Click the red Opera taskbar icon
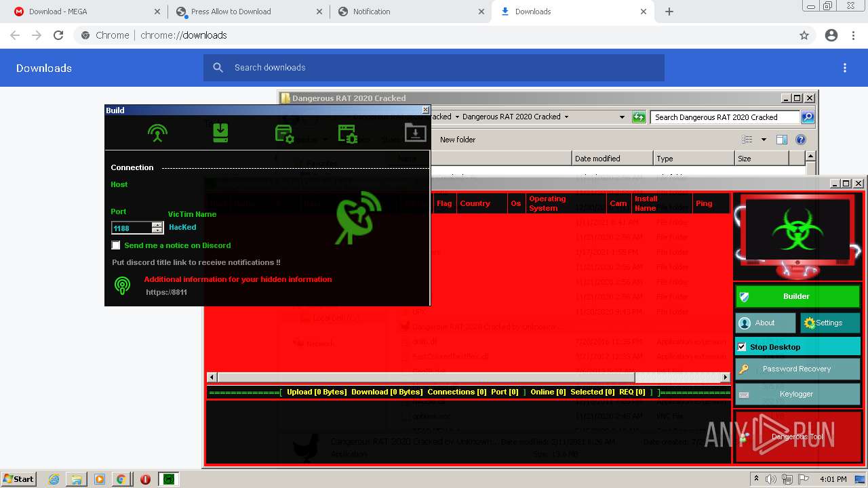Viewport: 868px width, 488px height. coord(145,479)
